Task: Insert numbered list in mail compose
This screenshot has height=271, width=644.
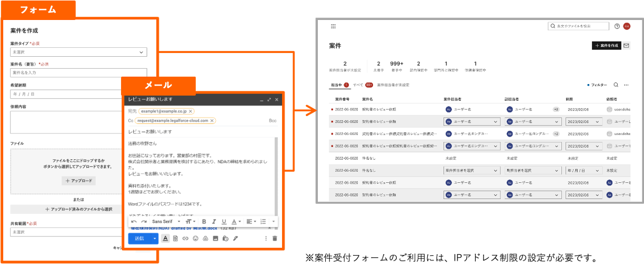Action: (x=263, y=222)
